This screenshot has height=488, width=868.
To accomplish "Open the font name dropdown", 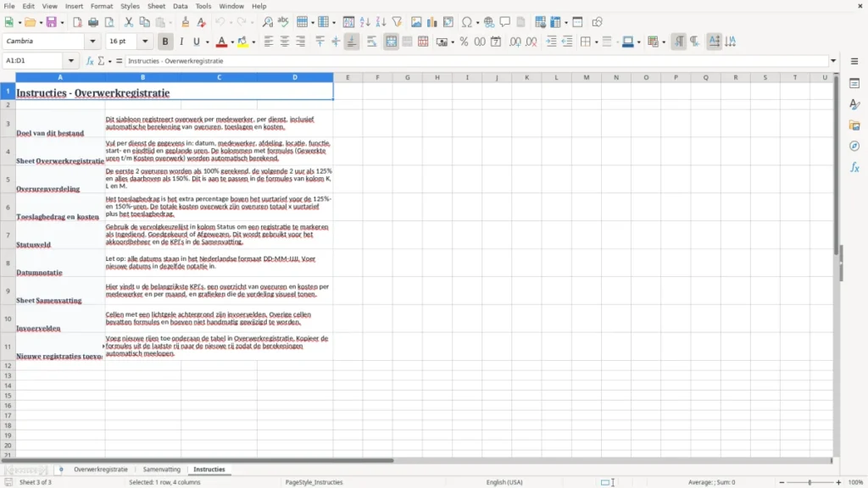I will click(x=92, y=42).
